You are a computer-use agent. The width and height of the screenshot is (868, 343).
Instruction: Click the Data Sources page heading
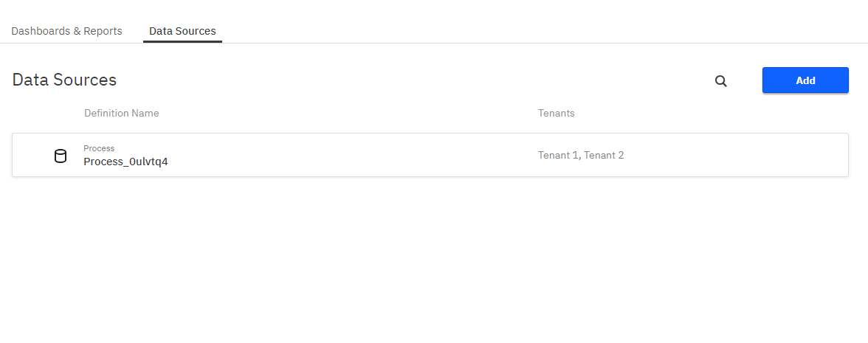(64, 80)
